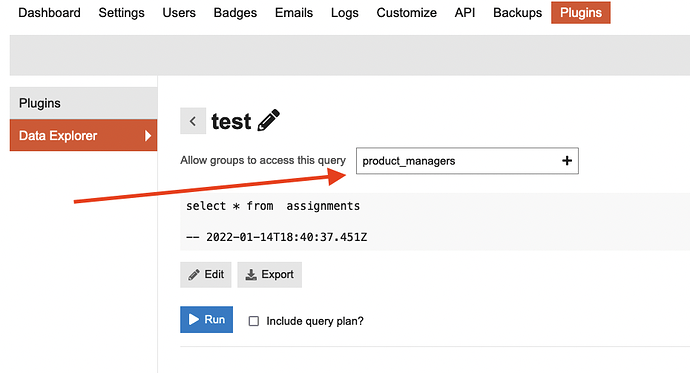Expand the Data Explorer sidebar arrow
Viewport: 690px width, 373px height.
click(148, 136)
